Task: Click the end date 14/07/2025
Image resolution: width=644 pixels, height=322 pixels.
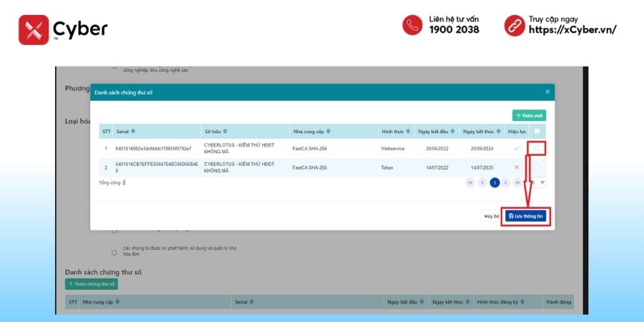Action: [482, 167]
